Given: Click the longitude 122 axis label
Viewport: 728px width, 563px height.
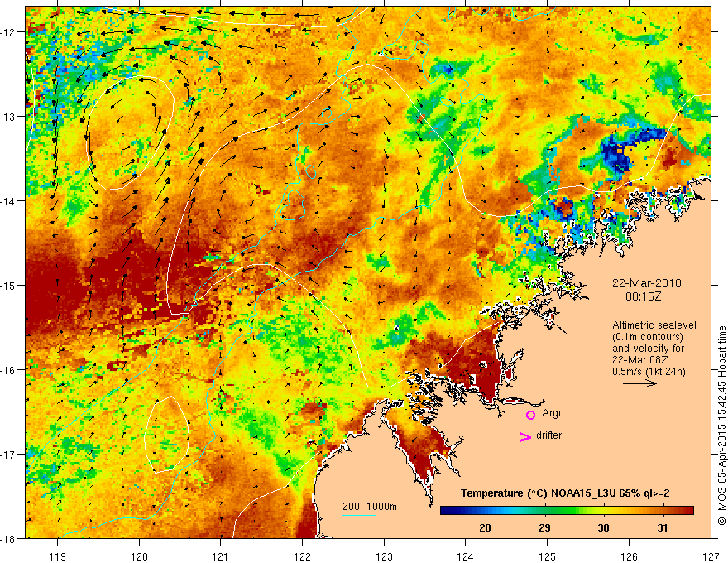Looking at the screenshot, I should [x=302, y=556].
